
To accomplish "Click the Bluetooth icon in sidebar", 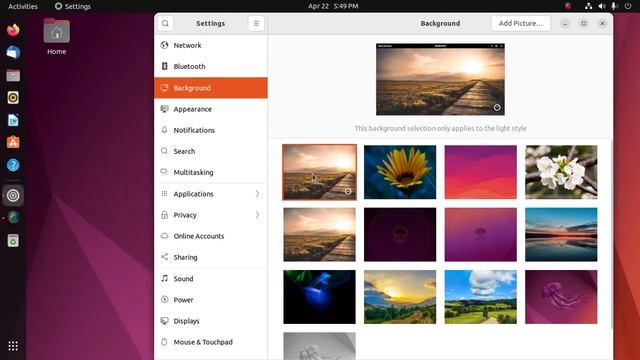I will point(164,66).
